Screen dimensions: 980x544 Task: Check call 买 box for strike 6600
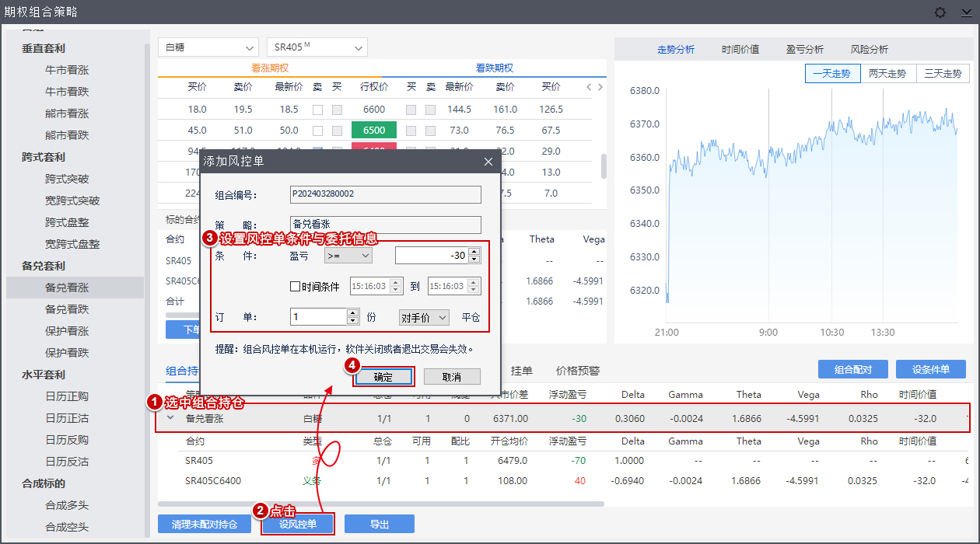tap(337, 110)
